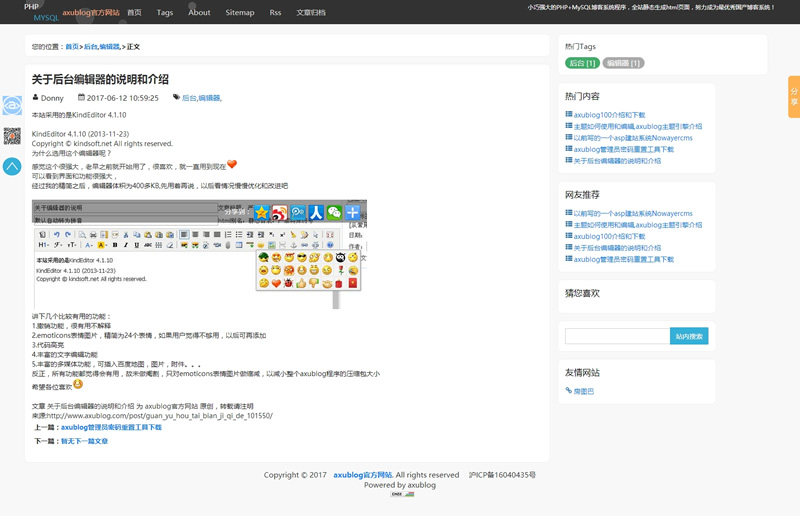
Task: Open axublog100介绍和下载 in 网友推荐 list
Action: (x=609, y=236)
